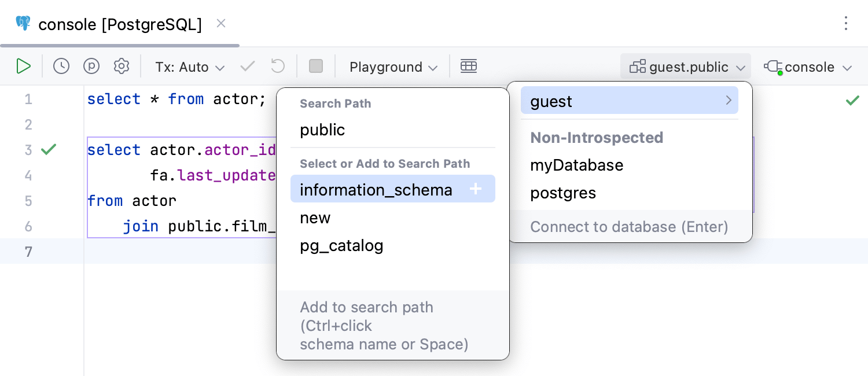Commit the current transaction
Image resolution: width=868 pixels, height=376 pixels.
(x=247, y=66)
